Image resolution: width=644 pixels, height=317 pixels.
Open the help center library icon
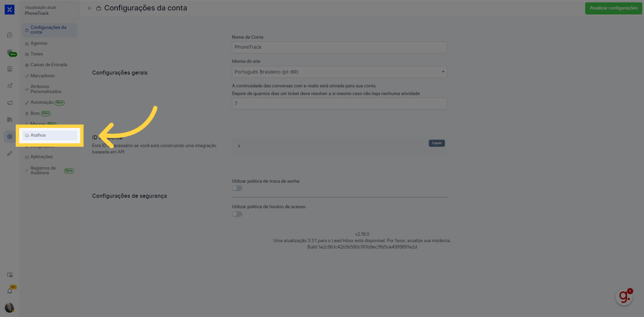coord(10,120)
